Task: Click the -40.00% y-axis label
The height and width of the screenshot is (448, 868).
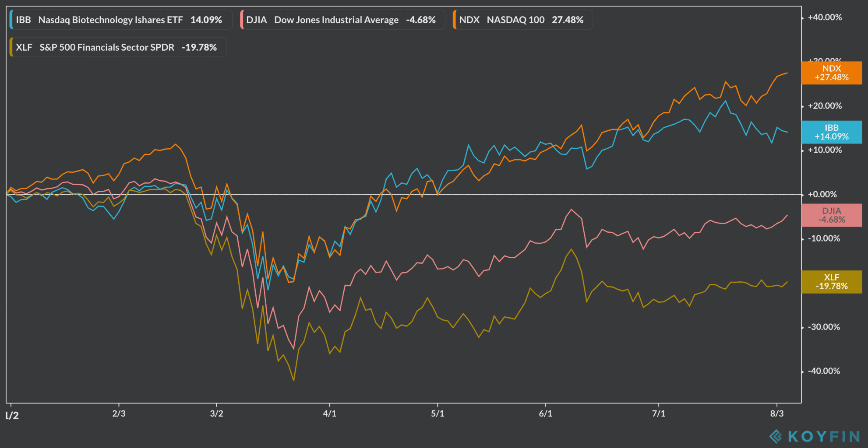Action: coord(824,371)
